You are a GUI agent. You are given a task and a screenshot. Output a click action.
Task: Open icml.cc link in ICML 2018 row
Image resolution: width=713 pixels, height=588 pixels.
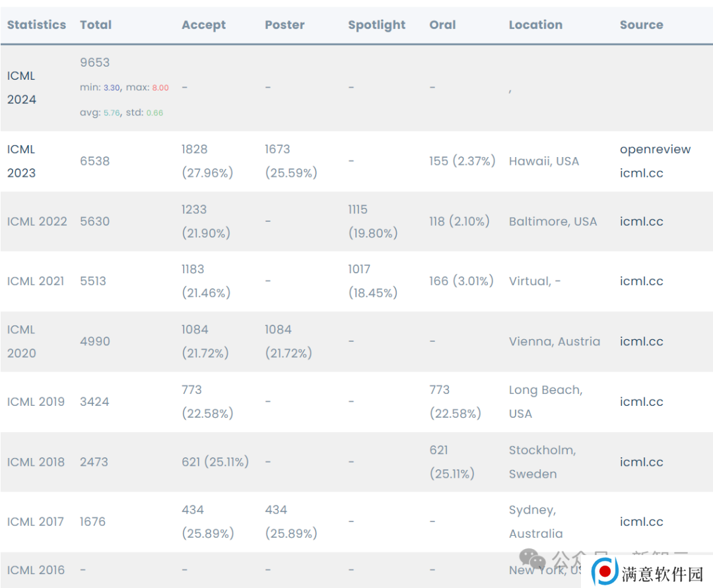pyautogui.click(x=641, y=462)
